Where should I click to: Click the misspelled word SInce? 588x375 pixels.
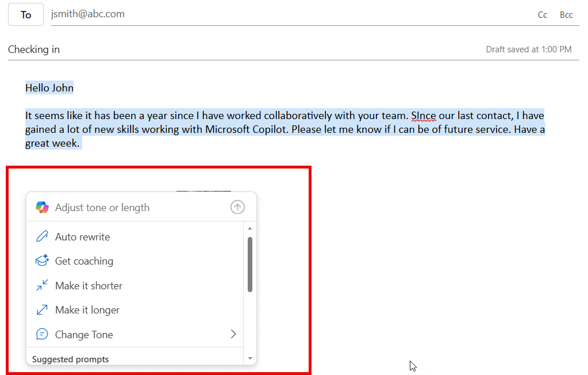[424, 116]
